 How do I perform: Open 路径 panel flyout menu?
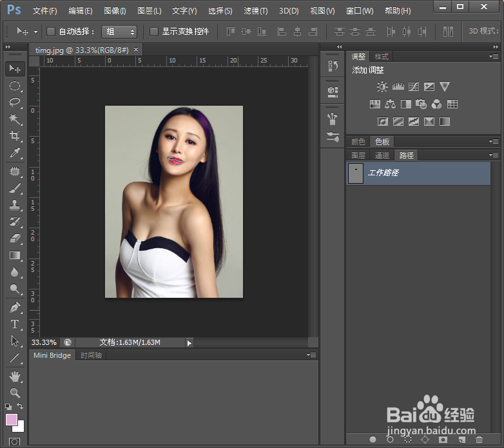[x=494, y=155]
